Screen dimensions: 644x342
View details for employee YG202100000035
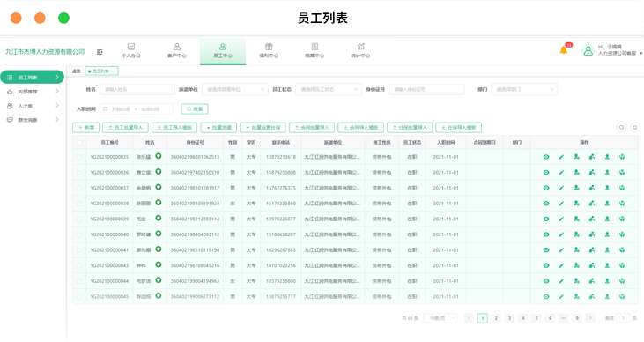(x=546, y=157)
